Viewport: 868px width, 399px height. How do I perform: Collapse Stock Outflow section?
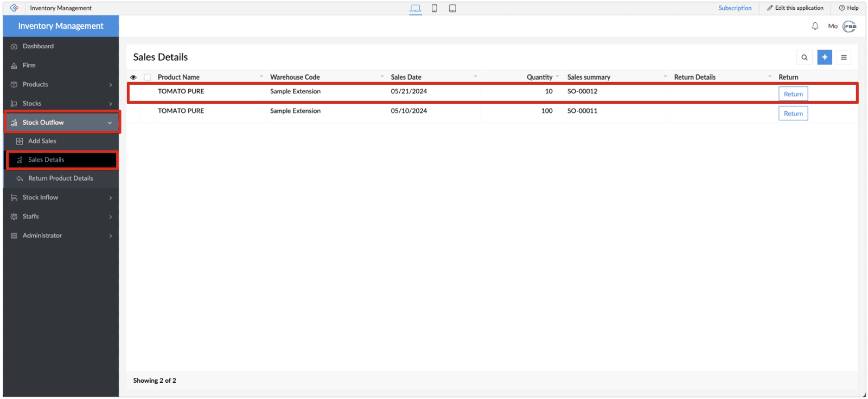coord(62,122)
